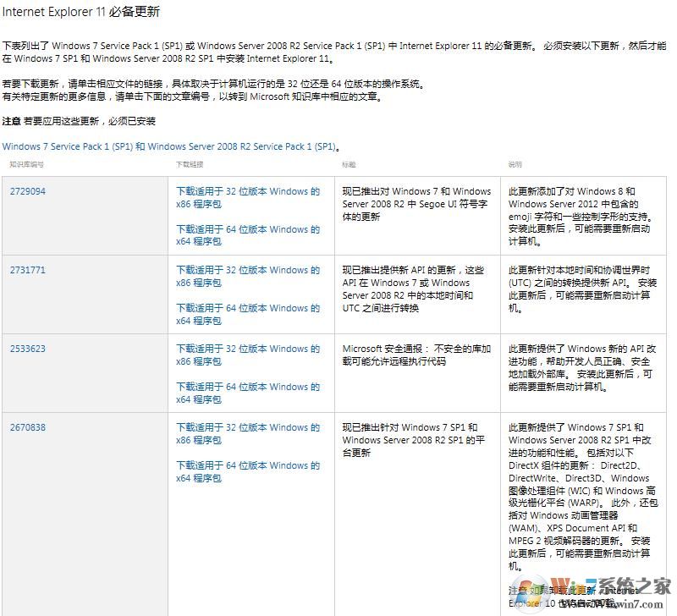Click the intro paragraph starting with 下表列出了
The image size is (677, 616).
click(334, 52)
